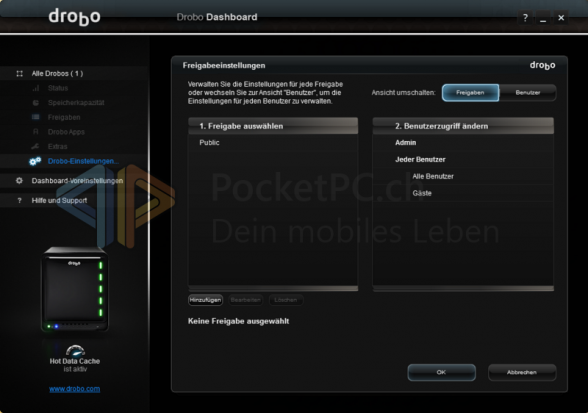Viewport: 588px width, 413px height.
Task: Click the Drobo-Einstellungen gears icon
Action: 35,161
